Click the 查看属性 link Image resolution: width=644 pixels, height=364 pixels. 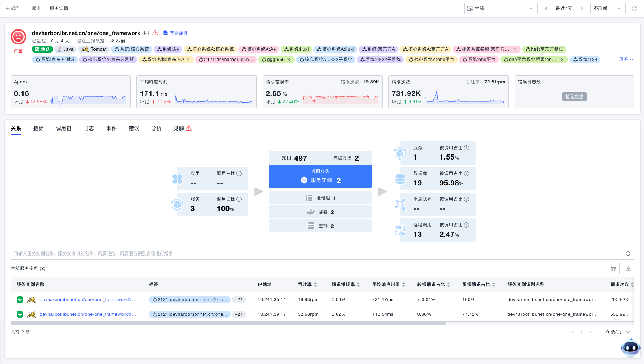176,33
